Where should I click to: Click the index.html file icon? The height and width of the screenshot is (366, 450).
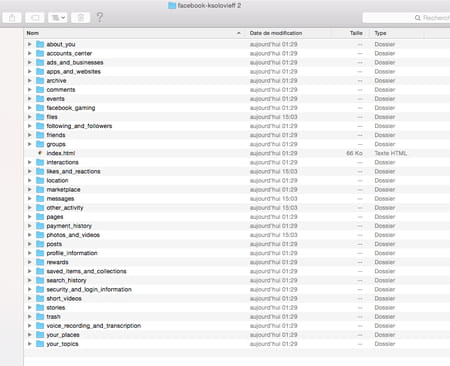point(40,153)
